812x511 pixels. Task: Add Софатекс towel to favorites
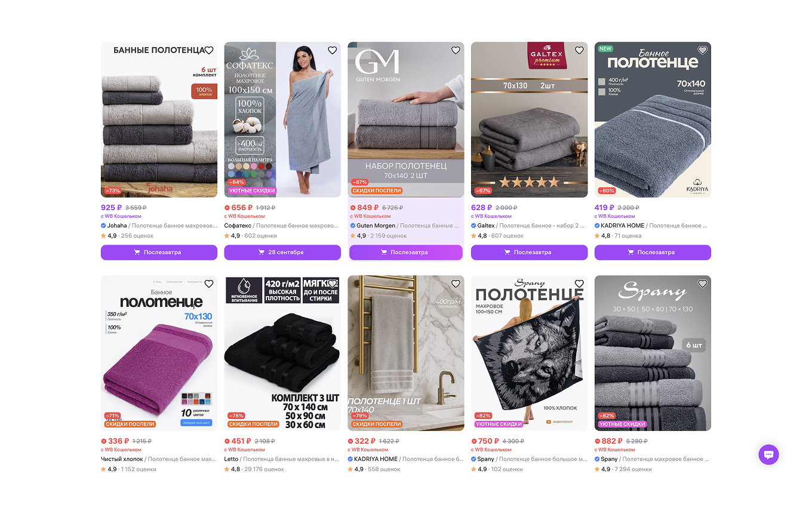[333, 50]
